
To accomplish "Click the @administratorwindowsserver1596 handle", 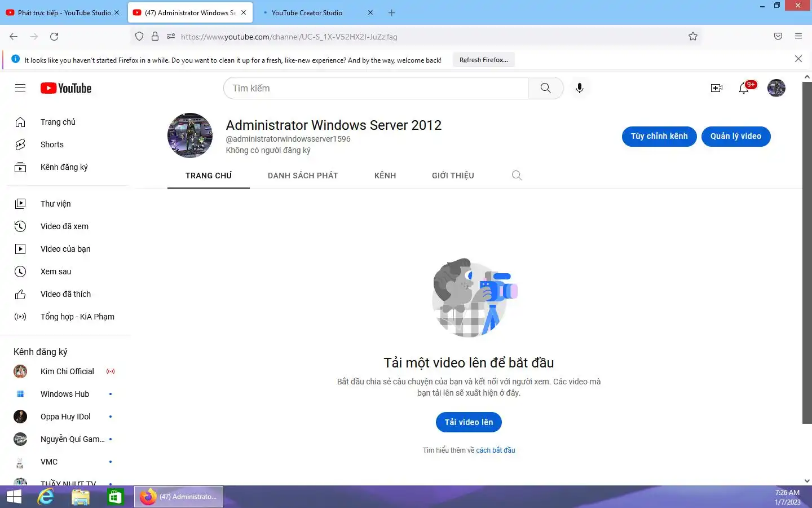I will pyautogui.click(x=288, y=139).
